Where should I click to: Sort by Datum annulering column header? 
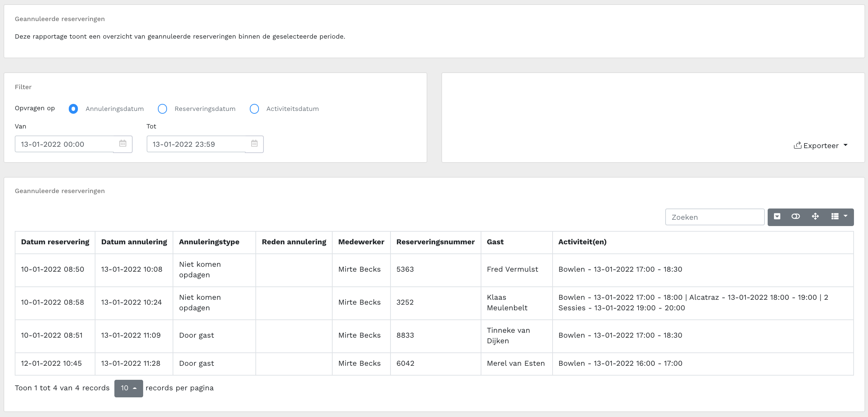point(134,242)
